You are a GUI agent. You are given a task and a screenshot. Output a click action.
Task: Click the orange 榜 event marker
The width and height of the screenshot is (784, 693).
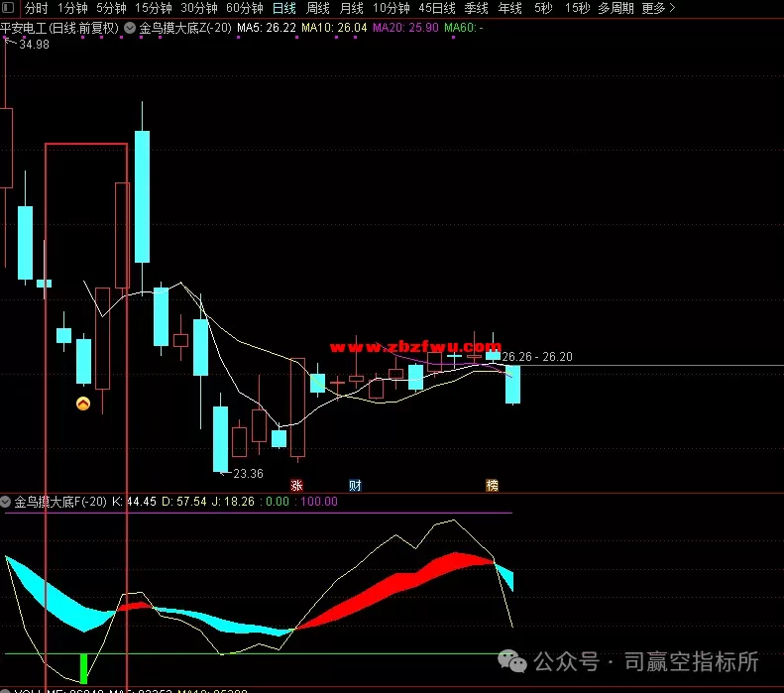(492, 485)
